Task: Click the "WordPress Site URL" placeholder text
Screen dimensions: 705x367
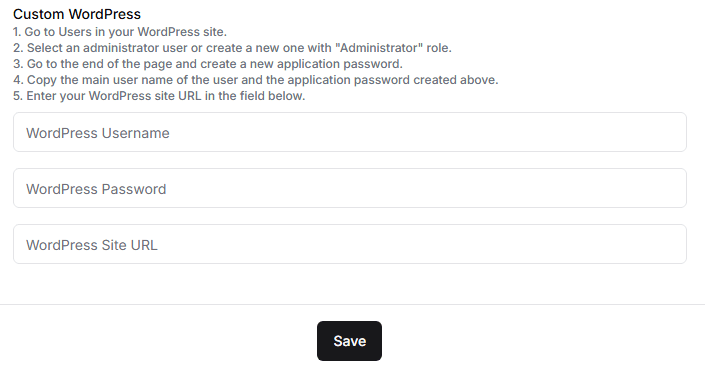Action: click(92, 245)
